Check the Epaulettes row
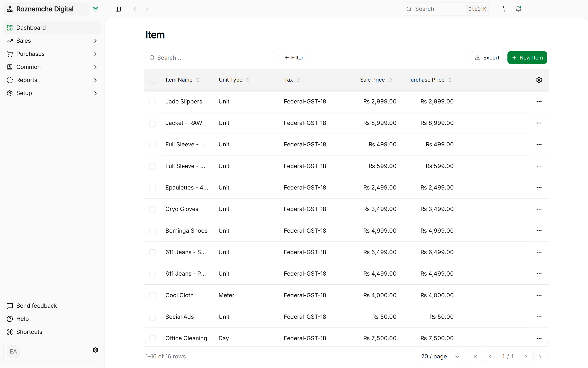 click(152, 188)
